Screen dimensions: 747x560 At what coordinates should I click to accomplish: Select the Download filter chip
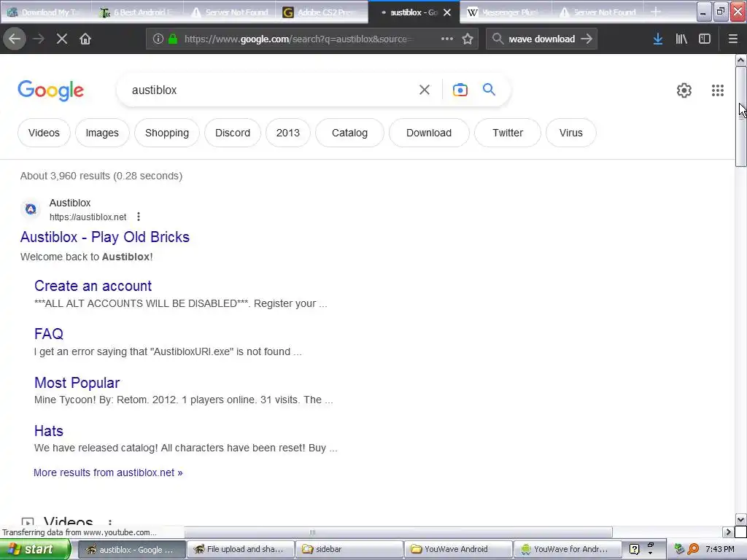pyautogui.click(x=429, y=133)
